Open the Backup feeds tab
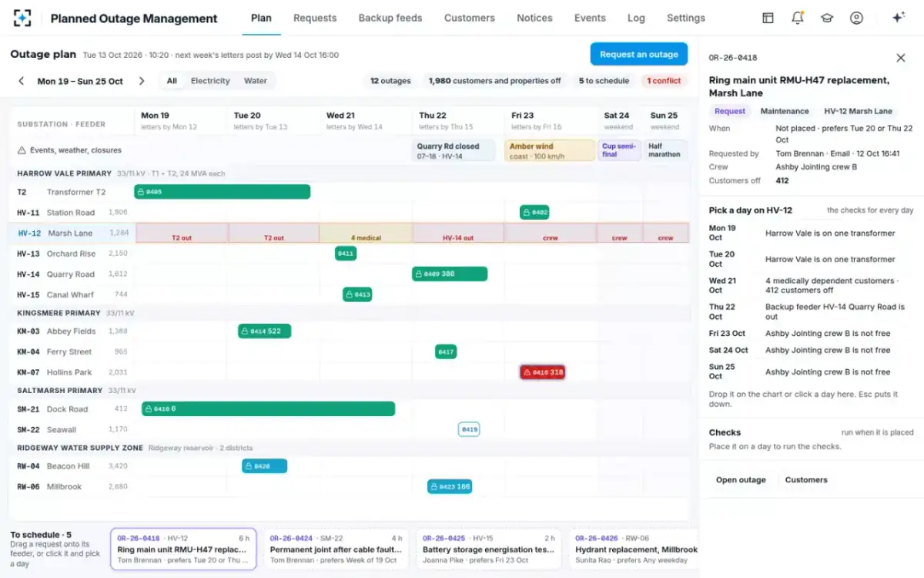 [390, 18]
